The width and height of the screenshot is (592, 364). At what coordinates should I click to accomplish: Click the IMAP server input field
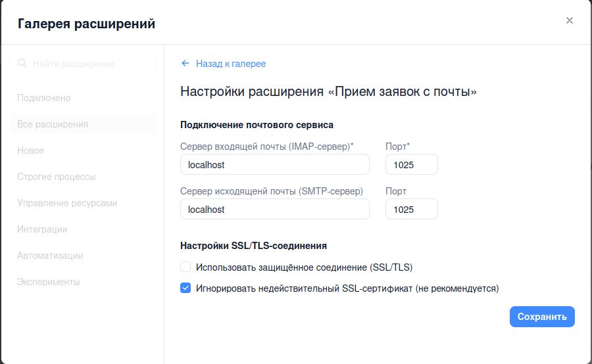pyautogui.click(x=274, y=165)
